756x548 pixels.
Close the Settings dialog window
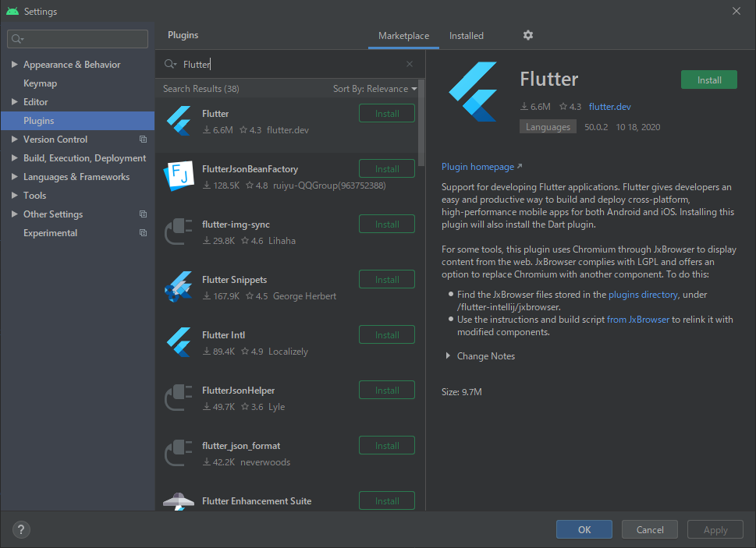[736, 11]
